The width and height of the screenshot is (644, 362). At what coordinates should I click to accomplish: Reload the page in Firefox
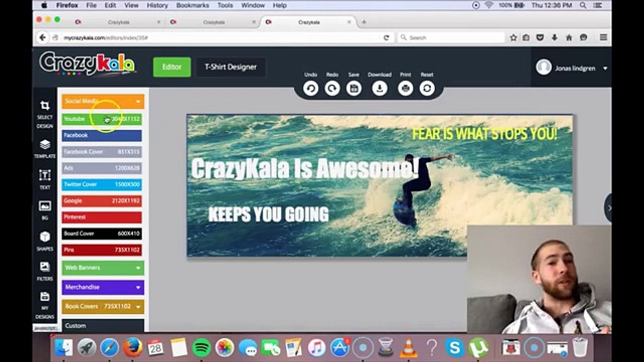[386, 38]
